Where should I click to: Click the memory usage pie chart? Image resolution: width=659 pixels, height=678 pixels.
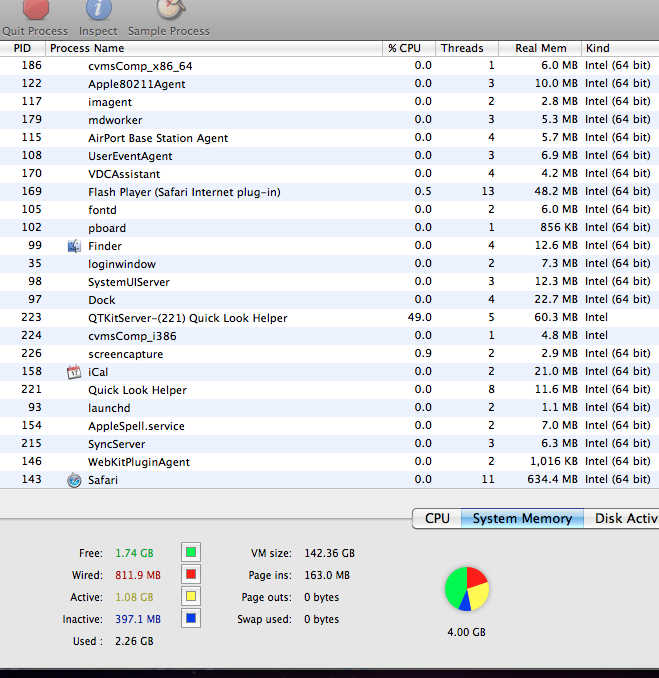[x=467, y=589]
